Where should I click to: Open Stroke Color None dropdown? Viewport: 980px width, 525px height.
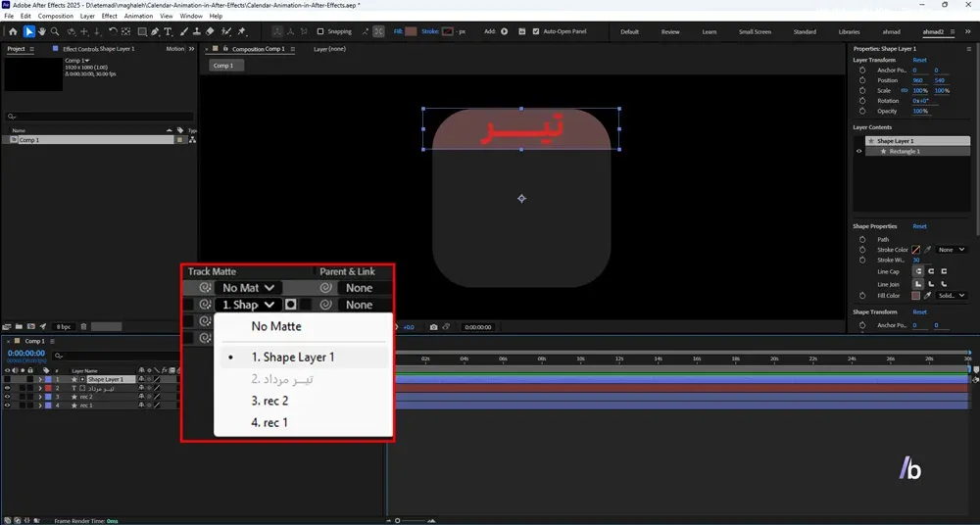tap(952, 250)
